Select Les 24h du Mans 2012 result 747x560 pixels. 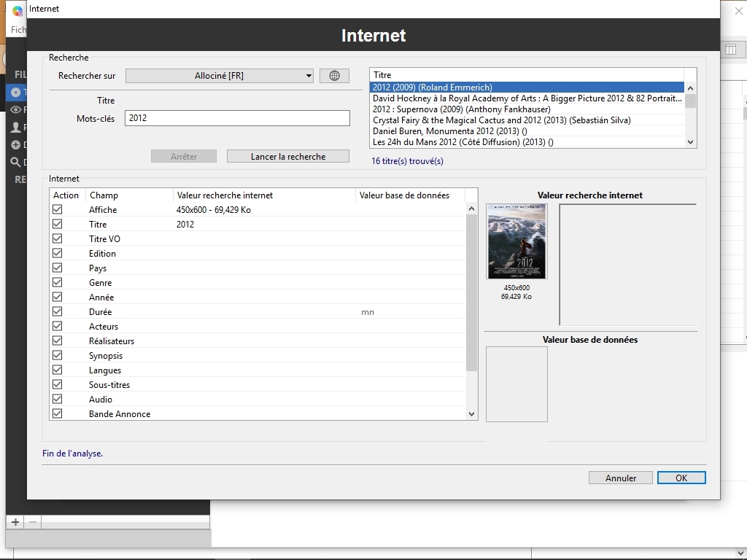point(462,142)
